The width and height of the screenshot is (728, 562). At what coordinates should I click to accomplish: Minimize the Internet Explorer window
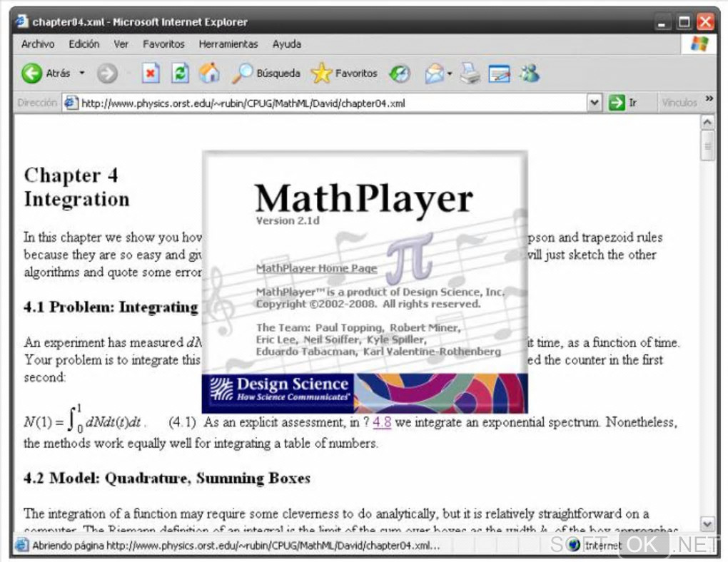click(662, 22)
